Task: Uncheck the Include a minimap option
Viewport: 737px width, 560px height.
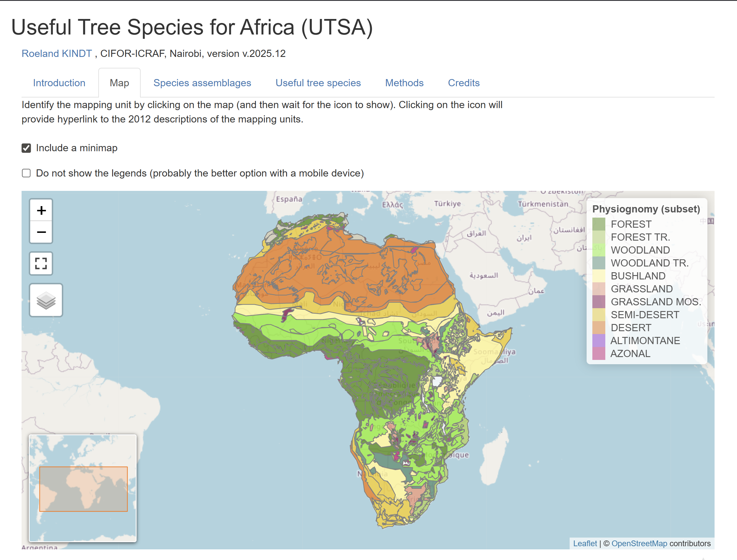Action: tap(26, 148)
